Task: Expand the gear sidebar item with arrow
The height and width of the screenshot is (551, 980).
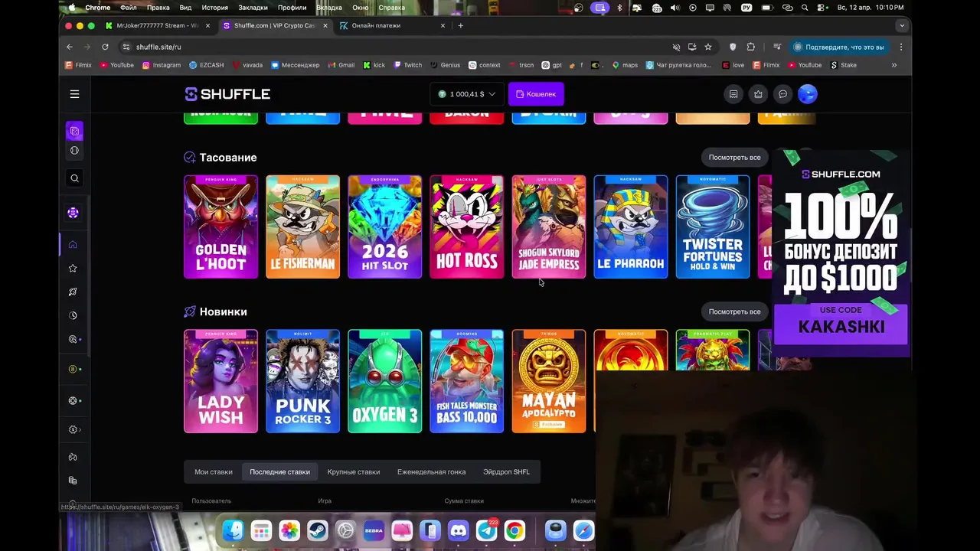Action: [x=74, y=429]
